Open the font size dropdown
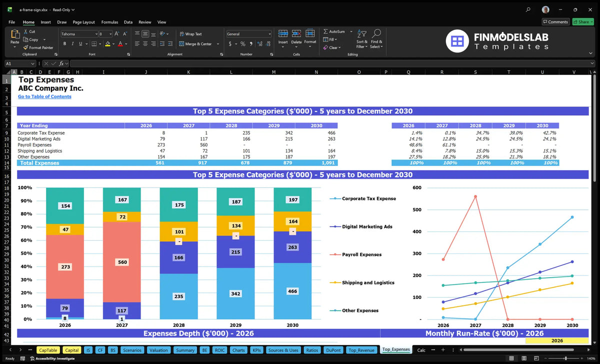 click(x=110, y=34)
